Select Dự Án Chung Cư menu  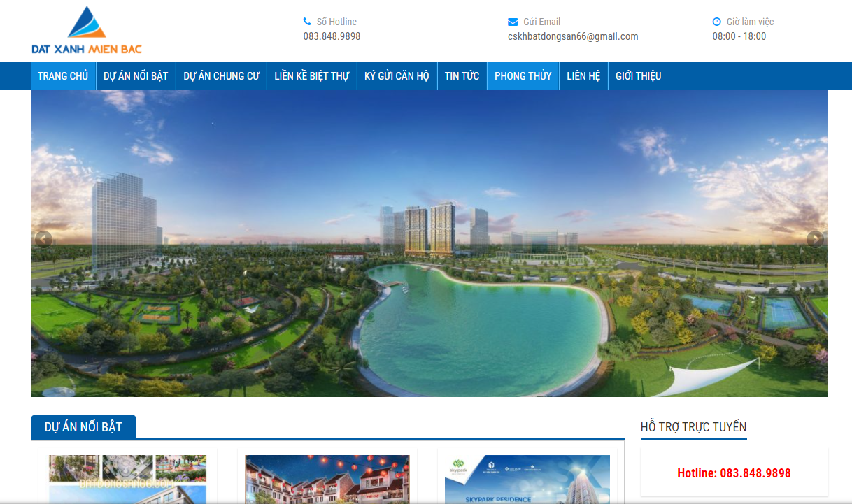[x=221, y=76]
